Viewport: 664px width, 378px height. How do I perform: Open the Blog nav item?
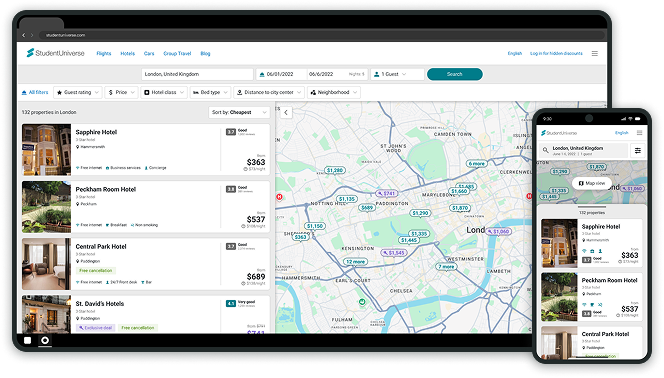coord(205,53)
